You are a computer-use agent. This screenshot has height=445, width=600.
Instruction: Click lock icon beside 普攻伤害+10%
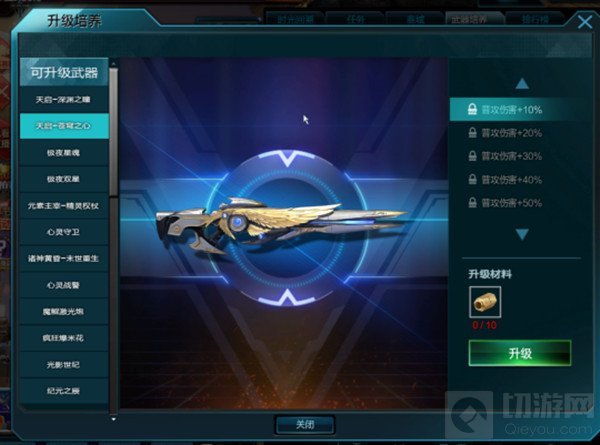[473, 109]
